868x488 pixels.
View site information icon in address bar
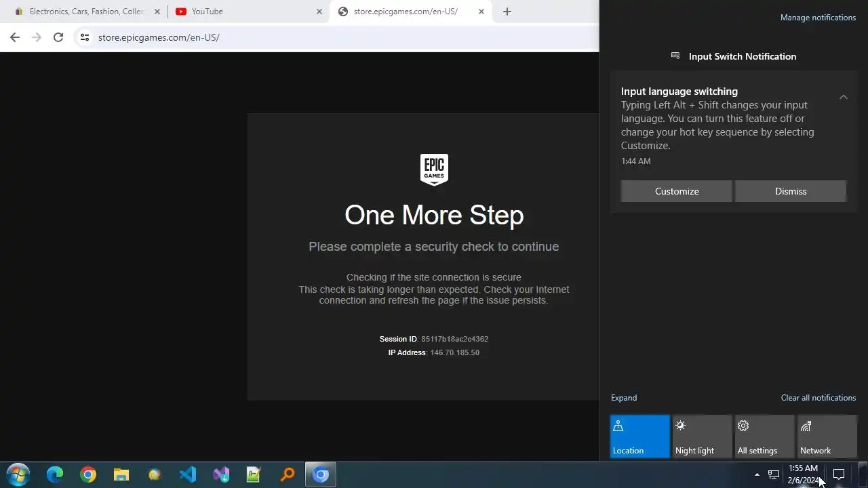click(x=85, y=37)
